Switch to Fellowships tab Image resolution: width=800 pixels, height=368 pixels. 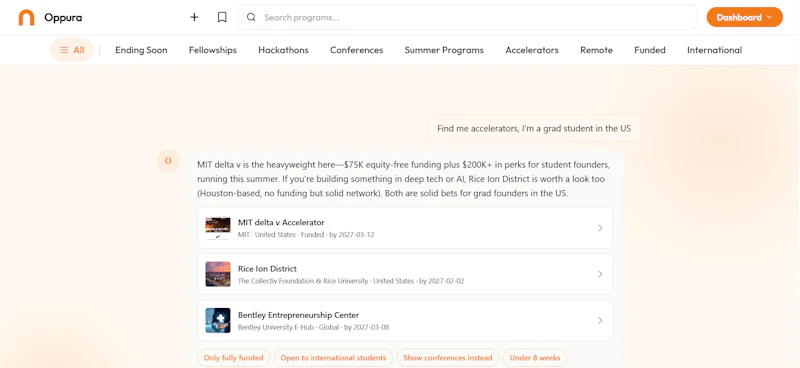[x=213, y=50]
